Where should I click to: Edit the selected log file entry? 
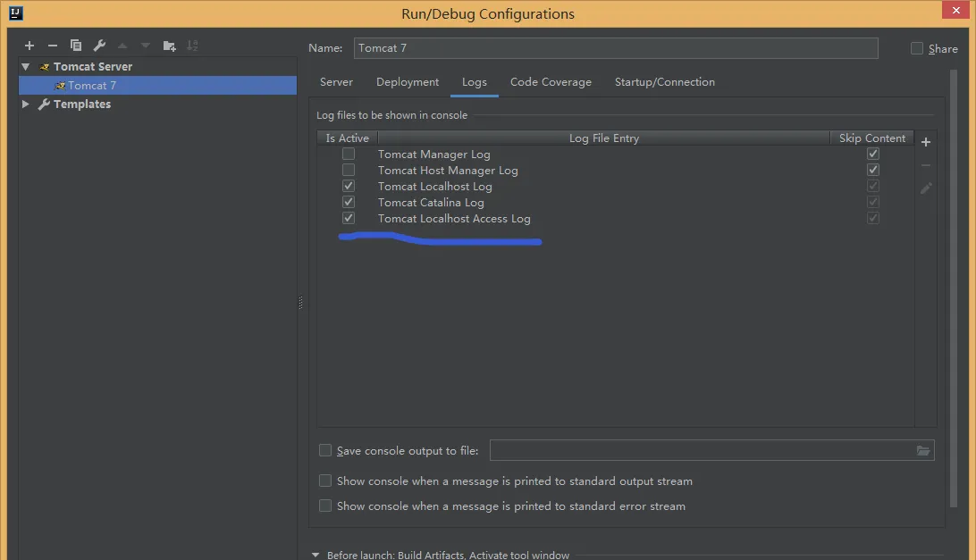click(x=926, y=188)
